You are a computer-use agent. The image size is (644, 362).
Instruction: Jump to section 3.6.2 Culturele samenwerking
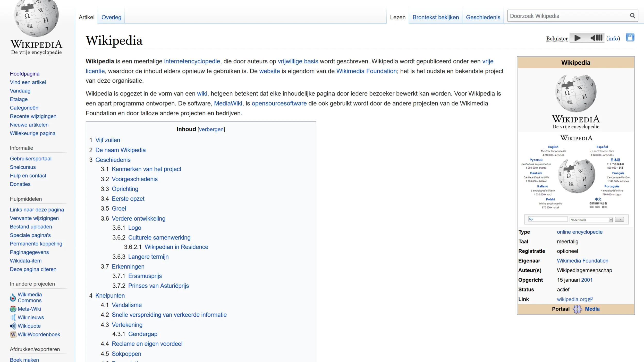pos(159,237)
